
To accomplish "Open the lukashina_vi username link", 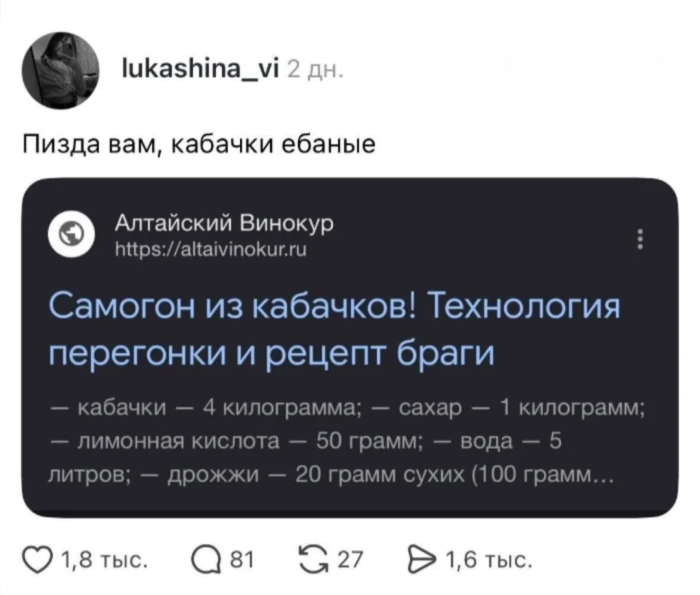I will 200,70.
